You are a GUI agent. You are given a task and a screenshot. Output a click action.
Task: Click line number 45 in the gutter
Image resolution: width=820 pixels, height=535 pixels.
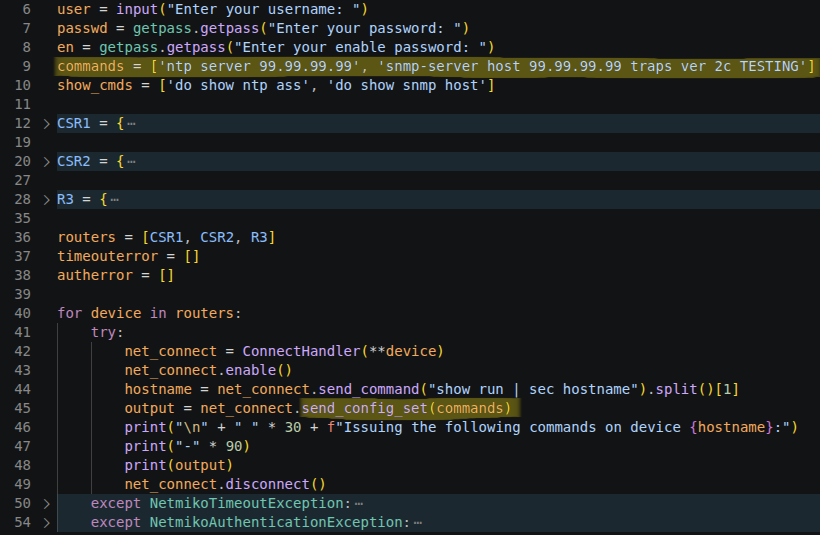[x=22, y=408]
